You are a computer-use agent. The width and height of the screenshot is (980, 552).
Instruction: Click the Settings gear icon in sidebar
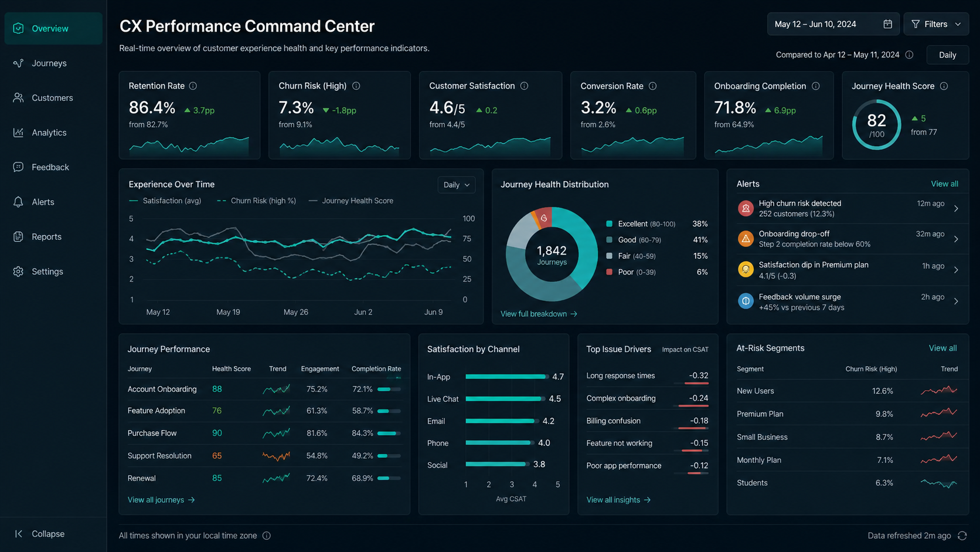tap(18, 272)
